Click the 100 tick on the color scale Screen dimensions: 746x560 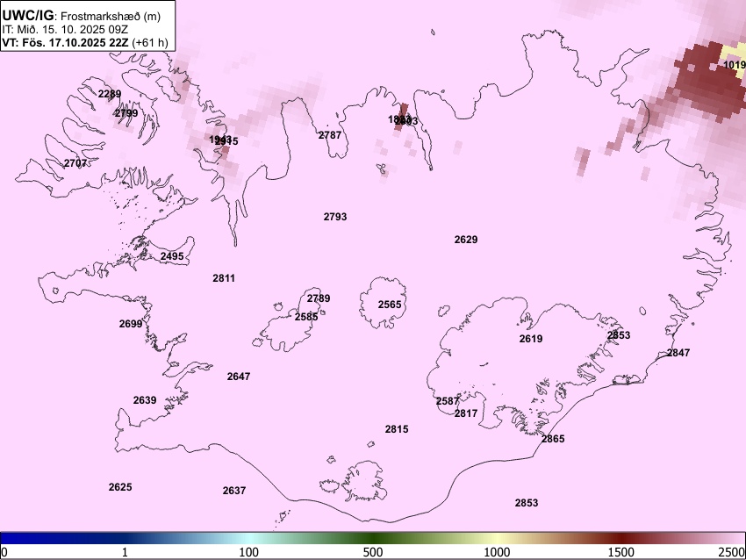point(249,552)
